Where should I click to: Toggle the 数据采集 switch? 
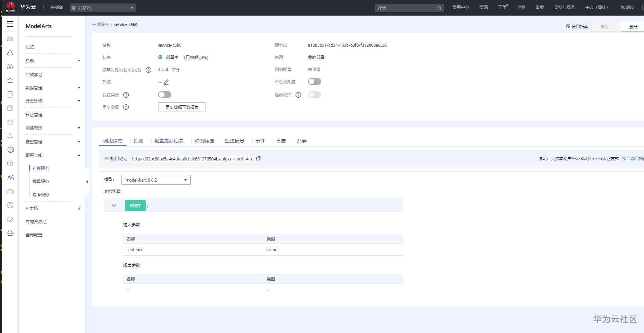coord(165,95)
